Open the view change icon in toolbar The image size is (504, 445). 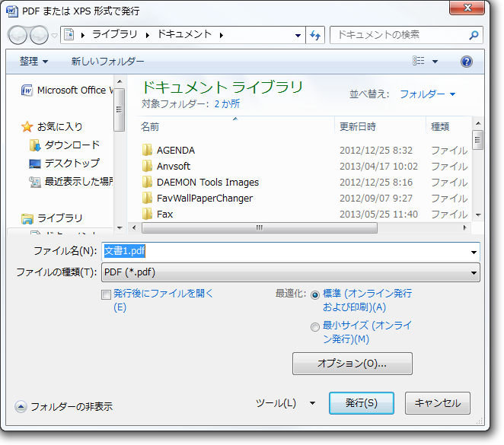[419, 61]
